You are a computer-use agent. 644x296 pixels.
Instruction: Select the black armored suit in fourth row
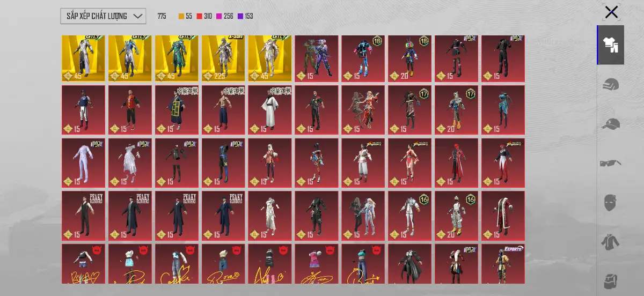(317, 216)
